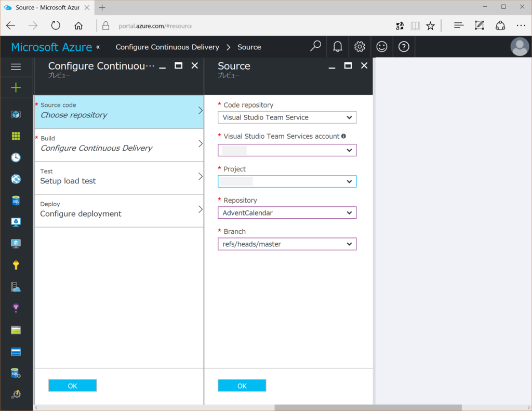The width and height of the screenshot is (532, 411).
Task: Open Branch dropdown refs/heads/master
Action: tap(287, 244)
